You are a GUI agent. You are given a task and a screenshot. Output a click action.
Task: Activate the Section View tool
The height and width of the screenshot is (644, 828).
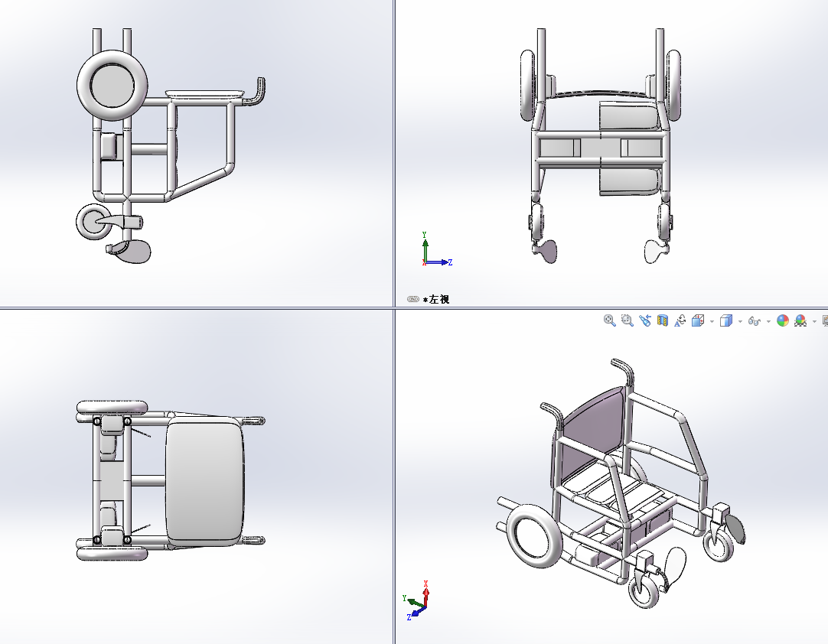click(x=663, y=321)
